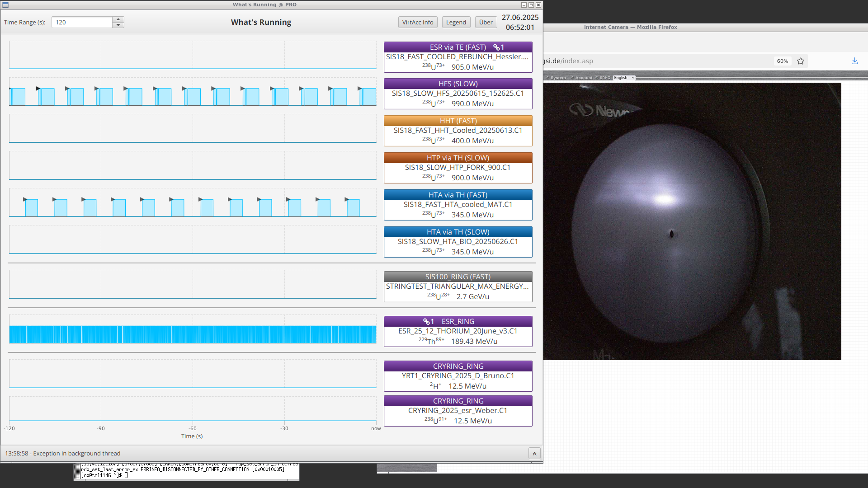Click the chain link icon next to ESR_RING
The height and width of the screenshot is (488, 868).
(x=426, y=321)
